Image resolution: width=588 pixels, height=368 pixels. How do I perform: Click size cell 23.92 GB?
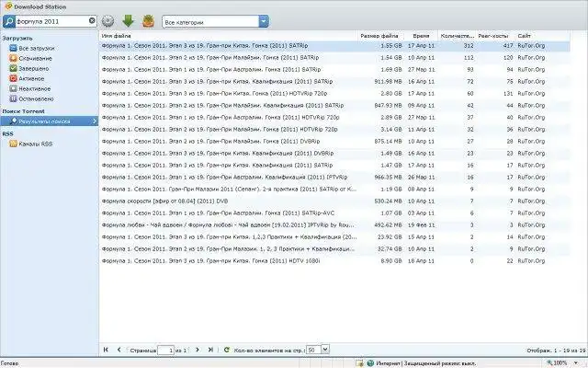coord(390,237)
